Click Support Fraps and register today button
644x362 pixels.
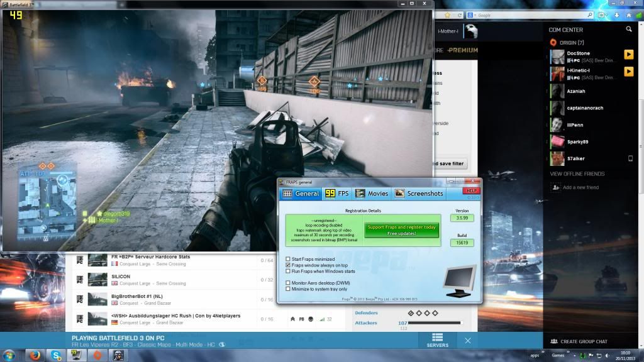point(401,230)
